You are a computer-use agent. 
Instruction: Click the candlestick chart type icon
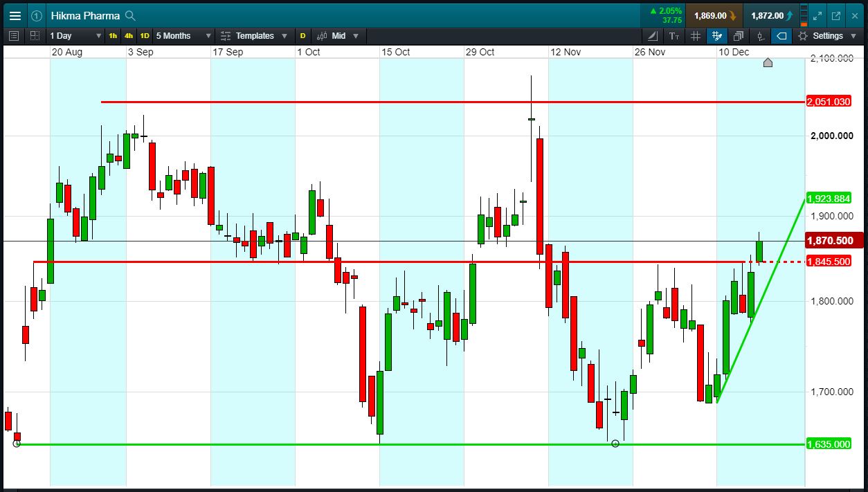click(x=322, y=36)
